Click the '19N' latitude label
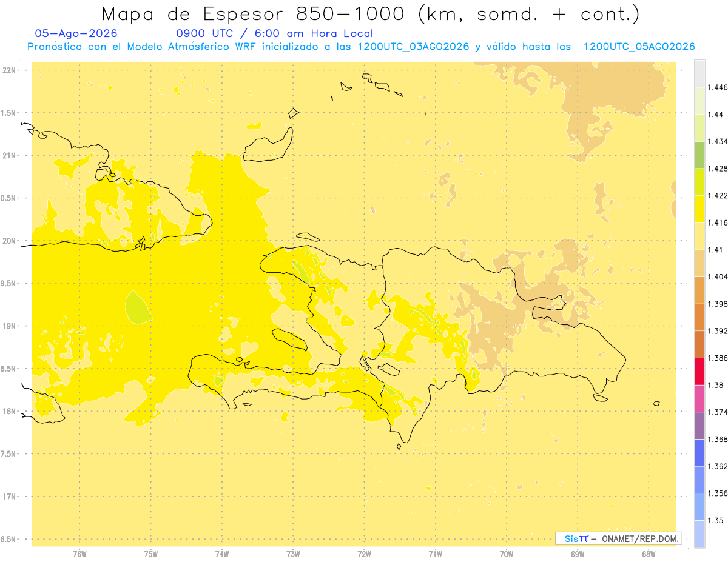 (9, 326)
